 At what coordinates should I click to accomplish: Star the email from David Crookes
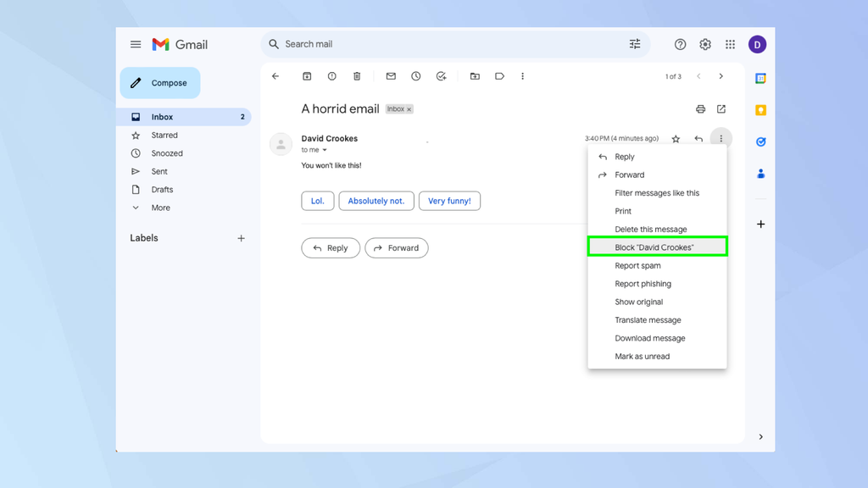coord(675,137)
